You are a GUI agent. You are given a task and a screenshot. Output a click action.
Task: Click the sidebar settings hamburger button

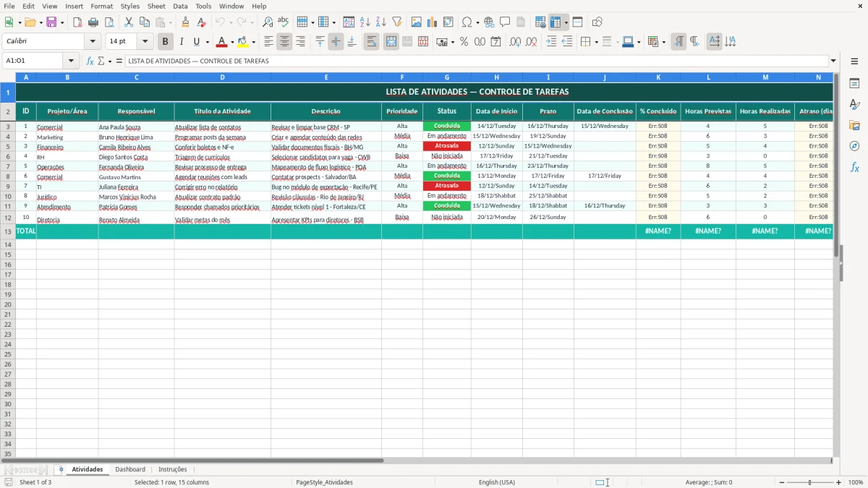point(854,61)
